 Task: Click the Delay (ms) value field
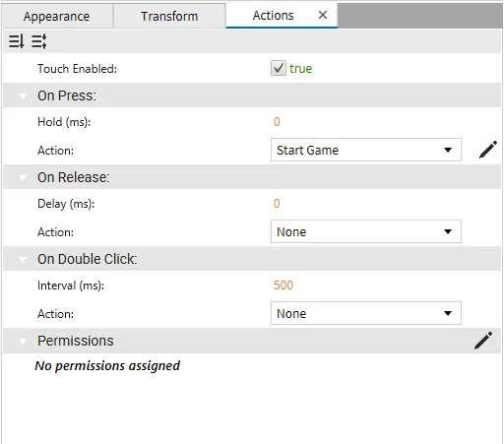click(277, 204)
